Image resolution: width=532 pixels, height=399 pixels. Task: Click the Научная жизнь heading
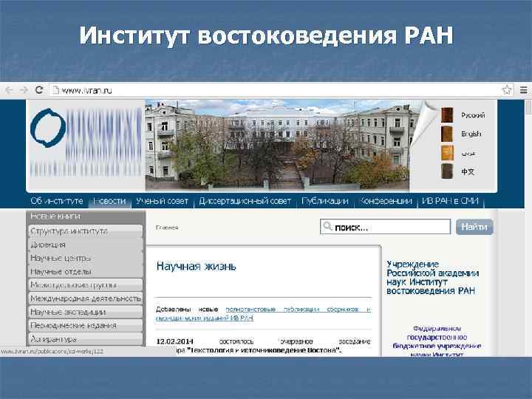(x=196, y=266)
